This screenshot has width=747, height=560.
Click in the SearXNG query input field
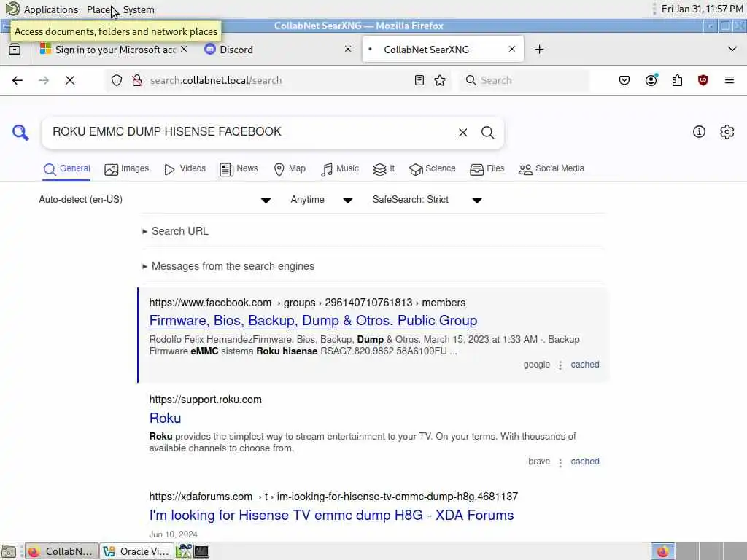click(x=248, y=132)
